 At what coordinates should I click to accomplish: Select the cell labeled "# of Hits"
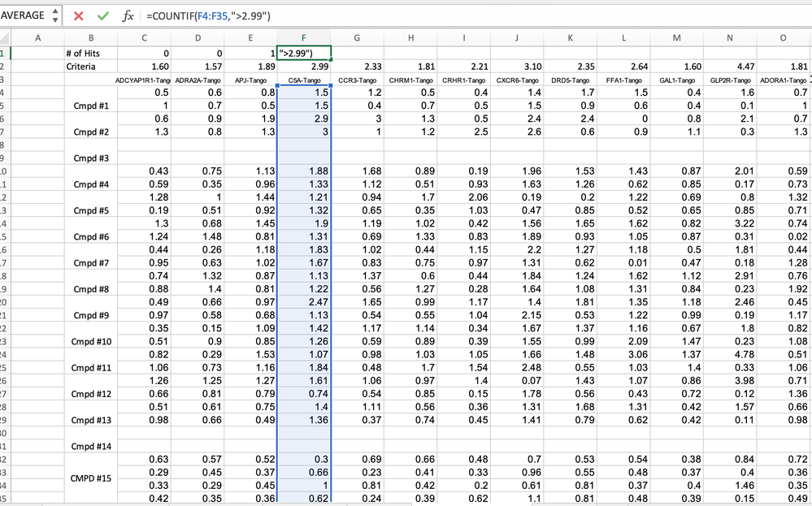91,52
